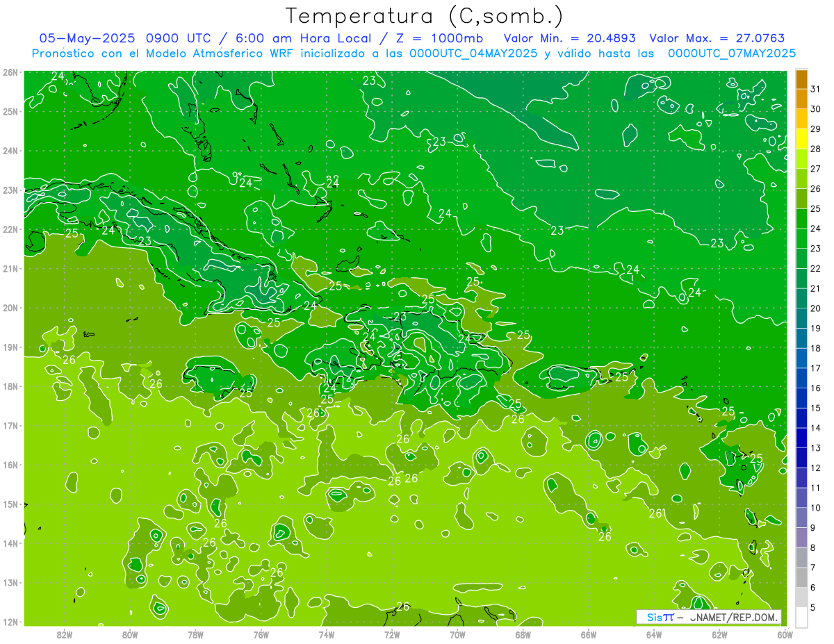
Task: Click the longitude axis label "72W"
Action: pos(392,635)
